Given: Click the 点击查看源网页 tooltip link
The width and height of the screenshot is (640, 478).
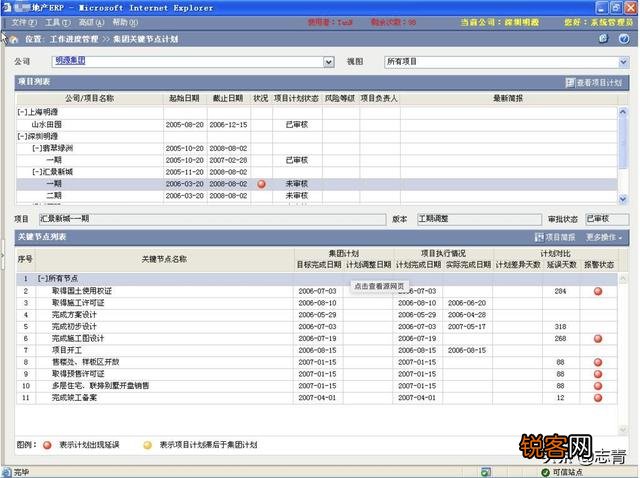Looking at the screenshot, I should click(379, 286).
